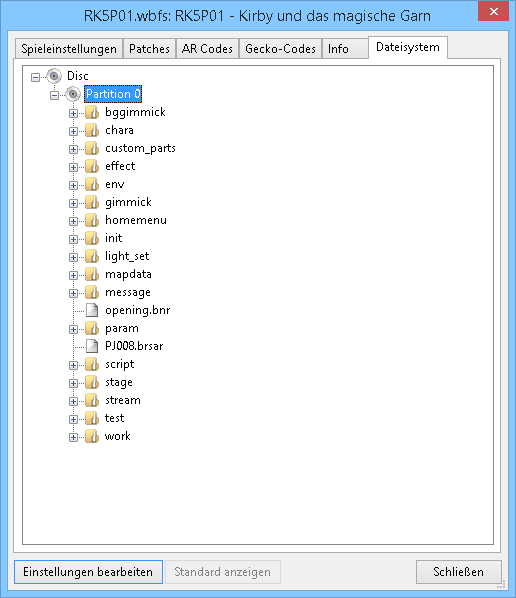The width and height of the screenshot is (516, 598).
Task: Collapse the Partition 0 node
Action: 55,95
